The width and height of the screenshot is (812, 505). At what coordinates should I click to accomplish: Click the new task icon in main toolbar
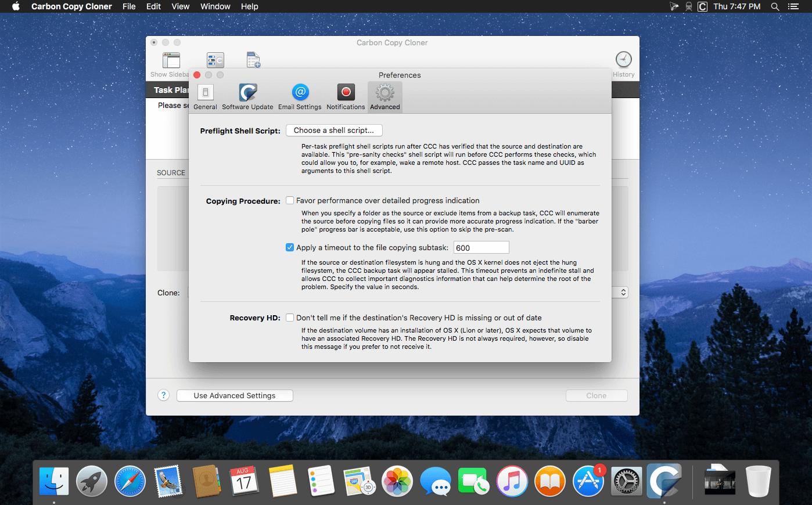pos(253,60)
